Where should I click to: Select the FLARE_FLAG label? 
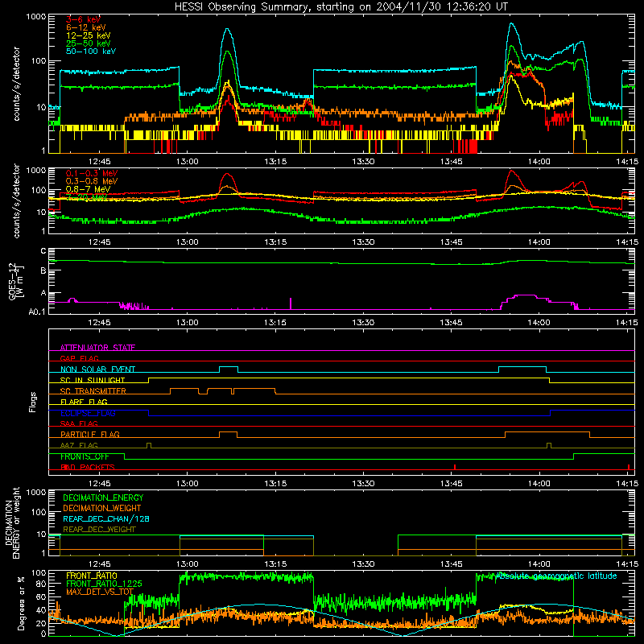coord(84,402)
